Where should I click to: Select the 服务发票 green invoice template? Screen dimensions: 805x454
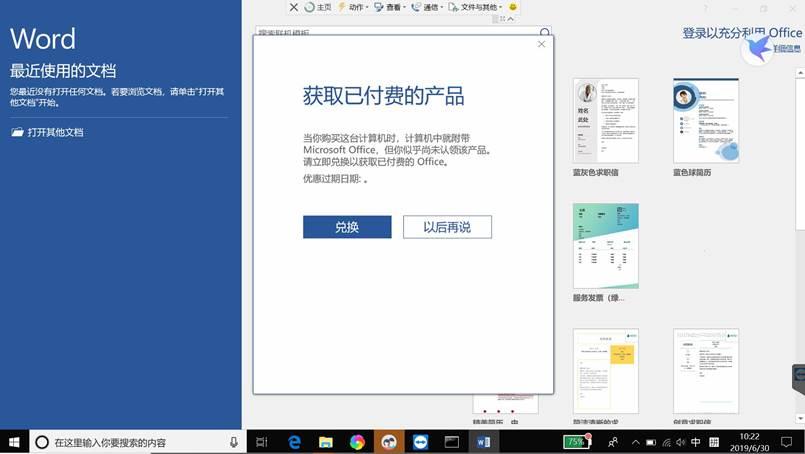606,246
